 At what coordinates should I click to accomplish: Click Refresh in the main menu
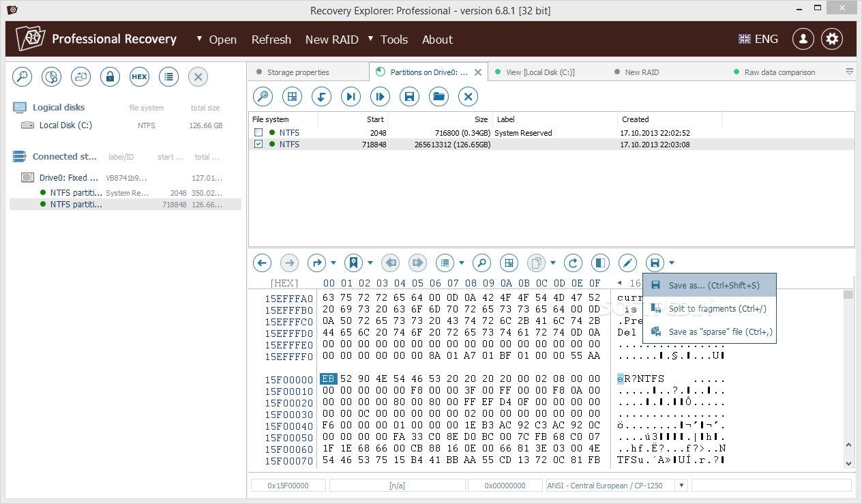(x=271, y=40)
